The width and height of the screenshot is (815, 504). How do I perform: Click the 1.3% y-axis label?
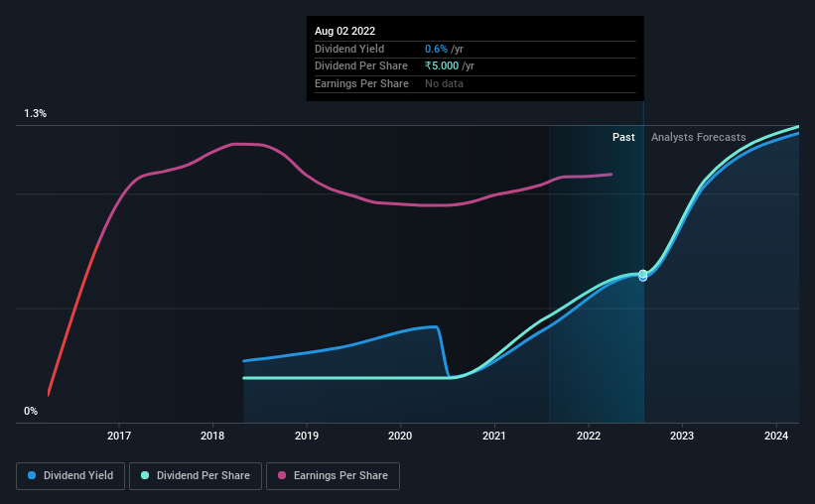point(35,113)
